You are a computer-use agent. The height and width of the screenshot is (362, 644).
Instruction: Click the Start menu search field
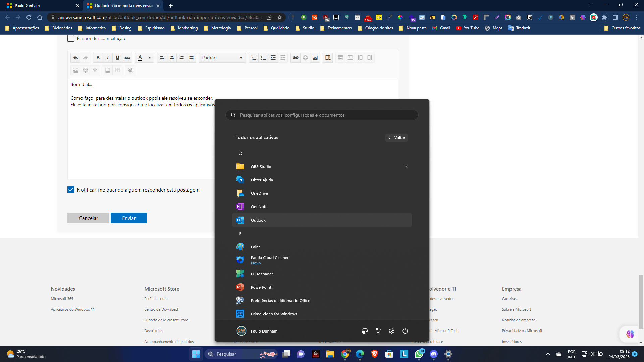coord(322,115)
